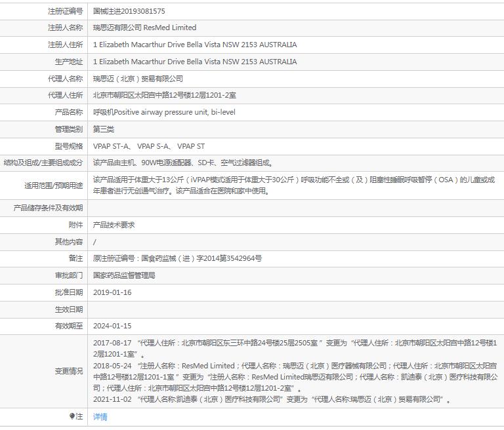Click the 生产地址 row label
The image size is (504, 430).
point(69,62)
